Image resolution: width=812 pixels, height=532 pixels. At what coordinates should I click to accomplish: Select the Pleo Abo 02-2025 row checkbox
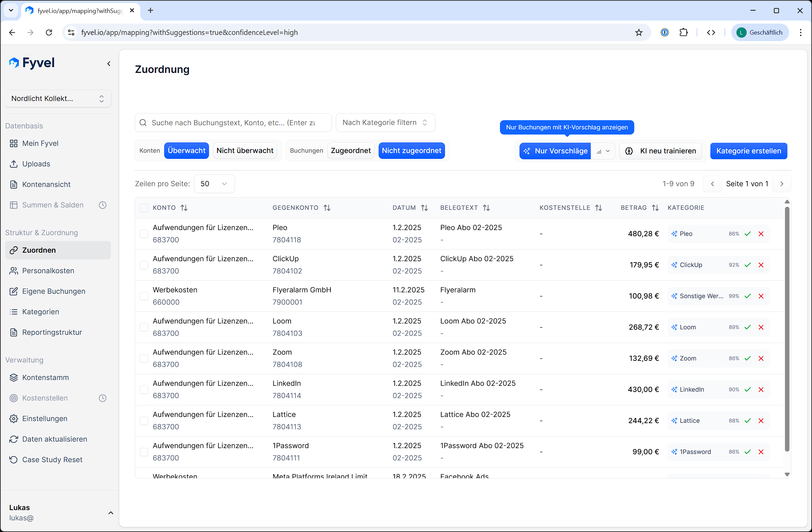[144, 234]
